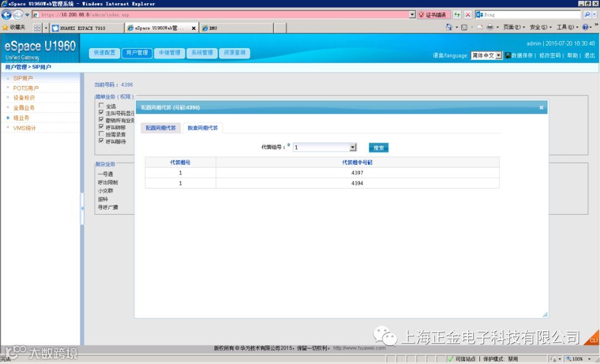Click the browser Forward arrow button
The image size is (600, 364).
tap(18, 14)
